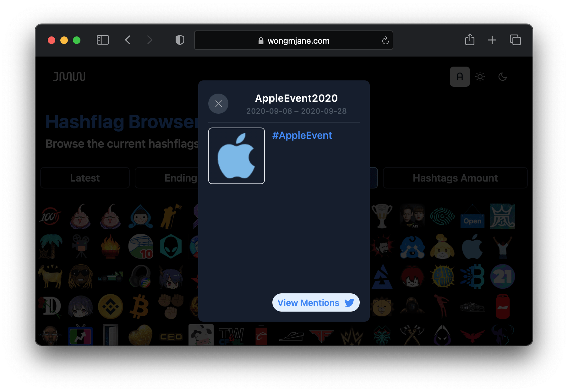Close the AppleEvent2020 hashflag dialog
The width and height of the screenshot is (568, 392).
pyautogui.click(x=218, y=104)
